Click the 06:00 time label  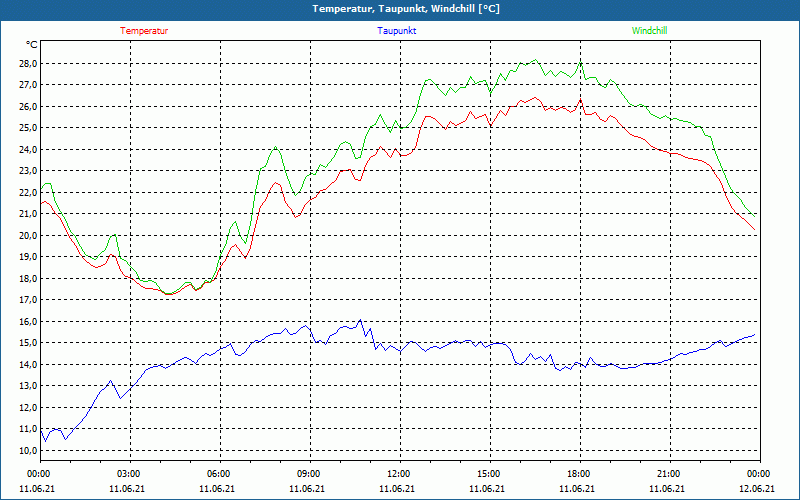pyautogui.click(x=220, y=474)
